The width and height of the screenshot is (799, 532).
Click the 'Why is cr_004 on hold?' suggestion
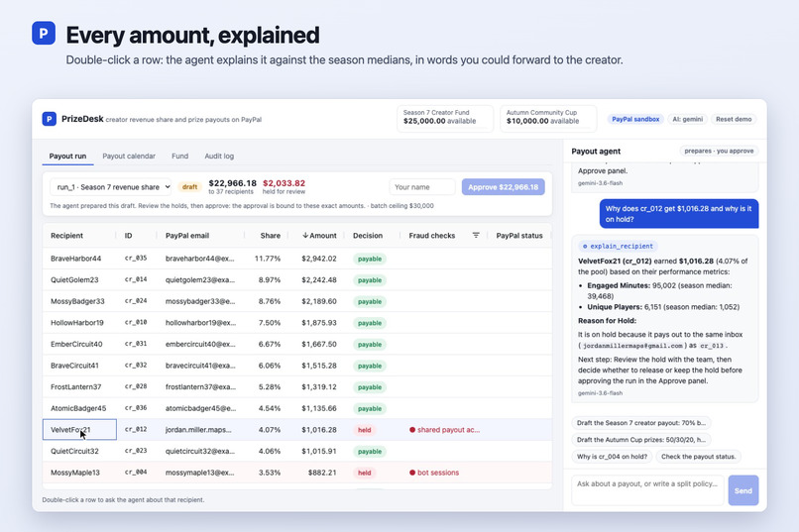pyautogui.click(x=612, y=456)
